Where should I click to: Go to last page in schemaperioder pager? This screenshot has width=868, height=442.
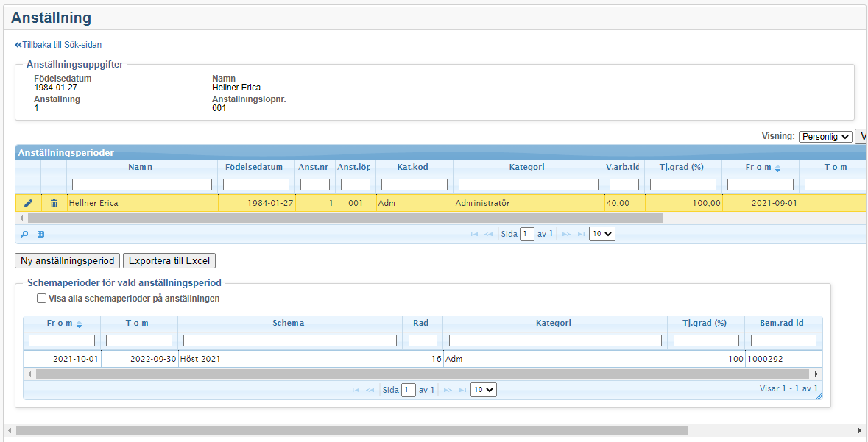pyautogui.click(x=462, y=391)
